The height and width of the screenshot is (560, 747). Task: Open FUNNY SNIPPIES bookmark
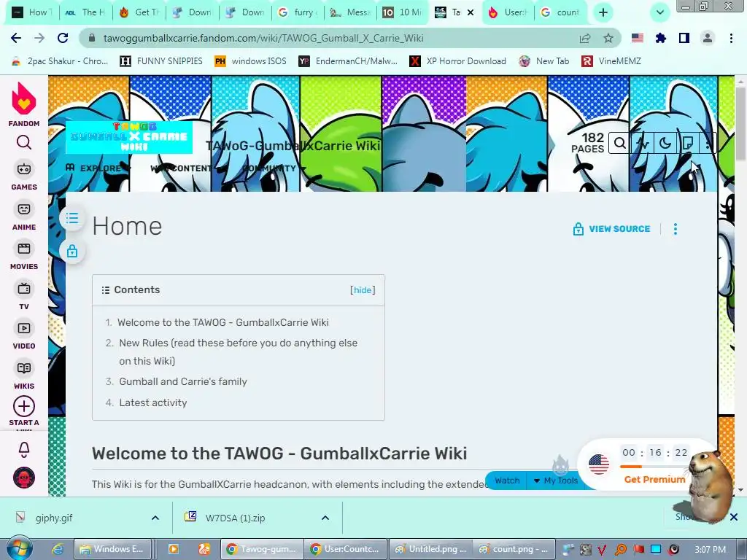tap(161, 61)
